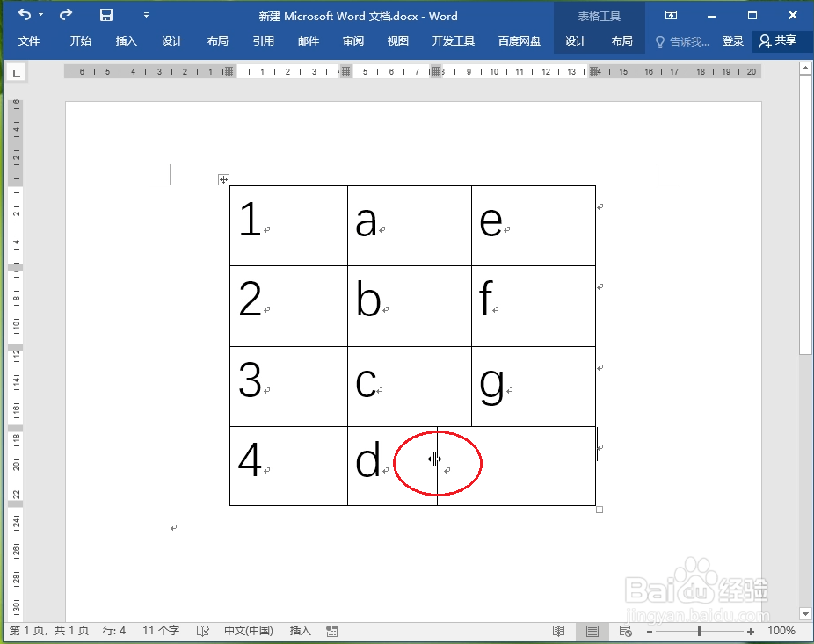
Task: Expand Customize Quick Access Toolbar dropdown
Action: [x=147, y=15]
